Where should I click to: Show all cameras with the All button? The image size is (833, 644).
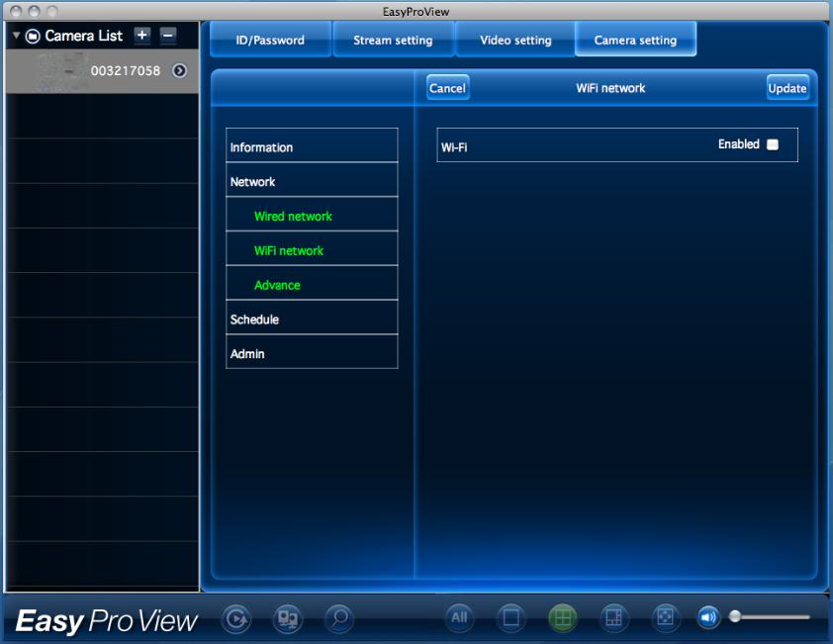[x=459, y=617]
